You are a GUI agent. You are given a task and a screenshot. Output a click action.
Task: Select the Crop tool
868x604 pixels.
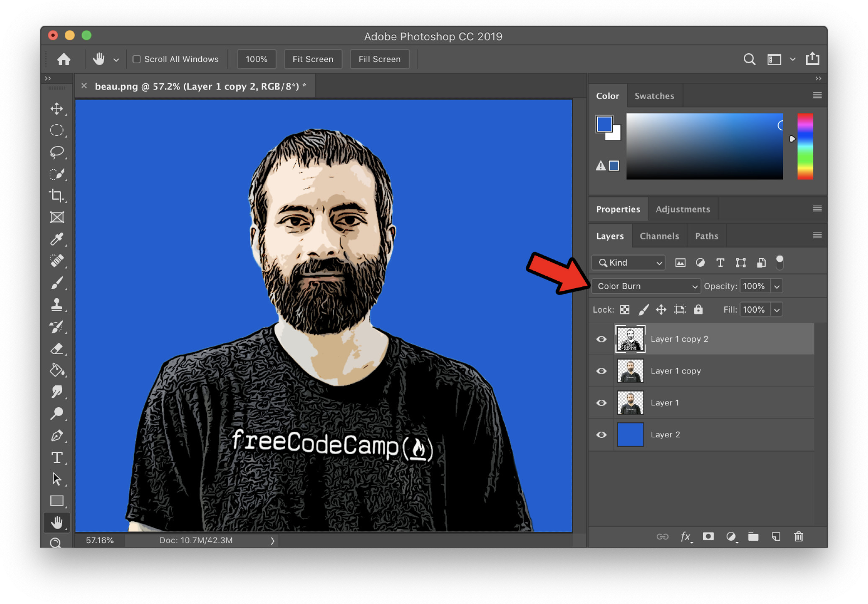(x=56, y=195)
